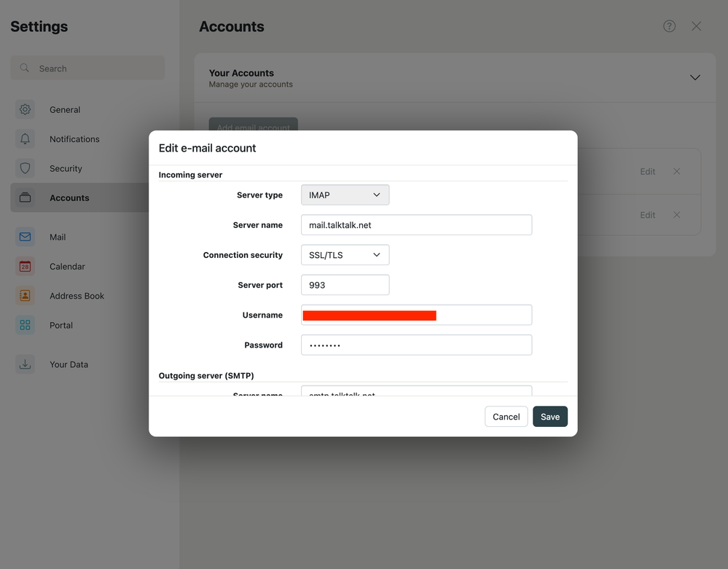Click the General gear icon in sidebar

point(26,109)
